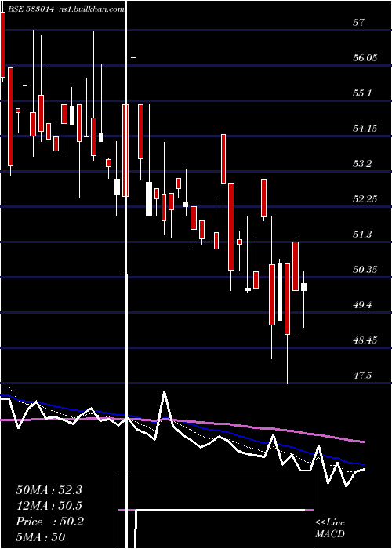Click the <<Live MACD label

click(330, 529)
